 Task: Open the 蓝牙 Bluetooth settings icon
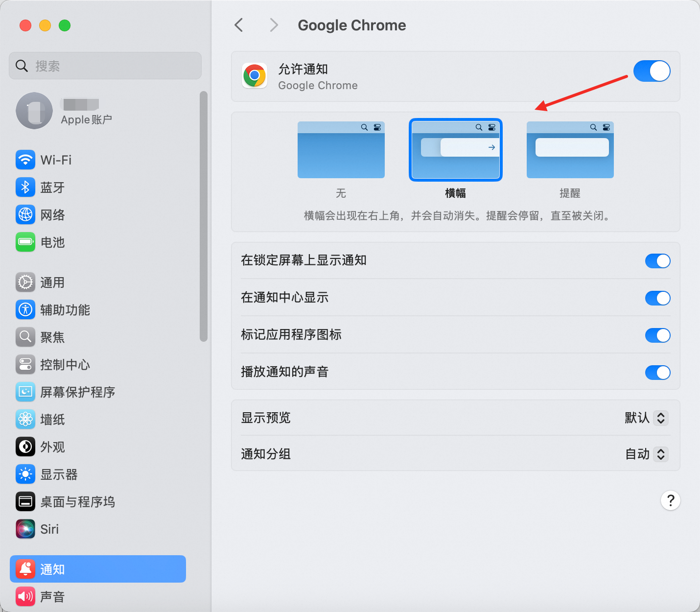25,187
